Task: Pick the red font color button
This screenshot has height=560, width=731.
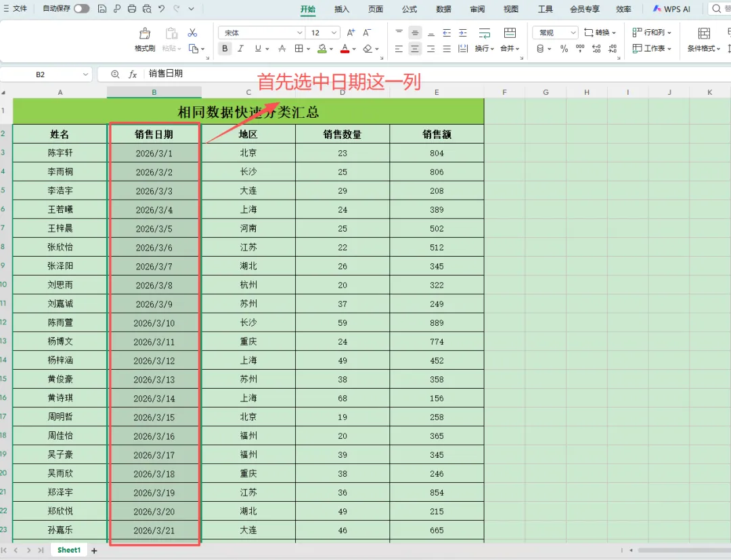Action: coord(345,49)
